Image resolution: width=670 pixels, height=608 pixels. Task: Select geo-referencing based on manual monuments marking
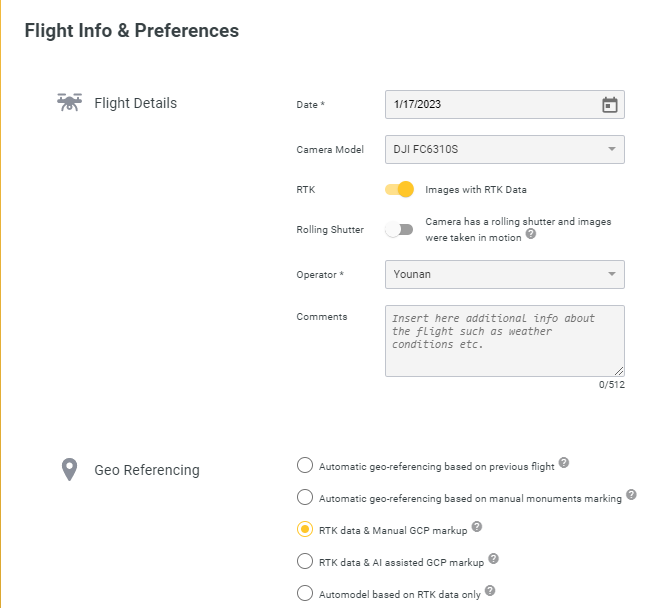point(305,497)
